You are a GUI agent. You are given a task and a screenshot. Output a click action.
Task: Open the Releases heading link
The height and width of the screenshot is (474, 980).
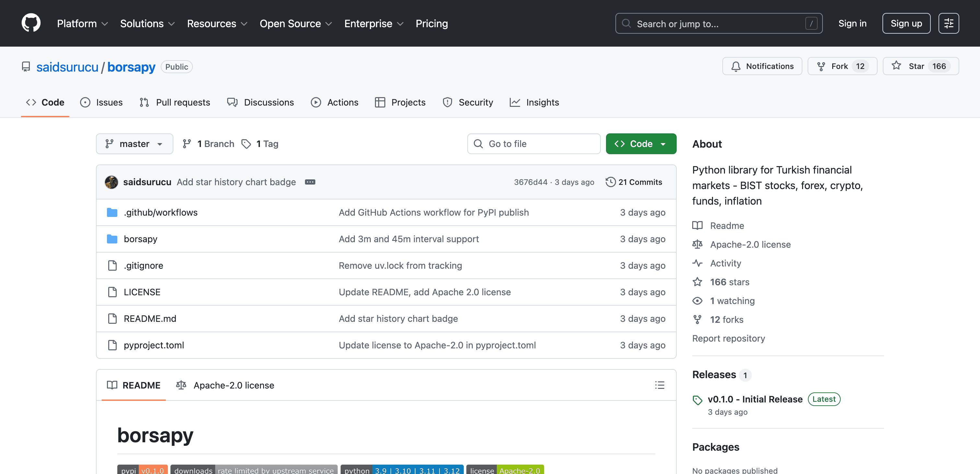(x=714, y=374)
